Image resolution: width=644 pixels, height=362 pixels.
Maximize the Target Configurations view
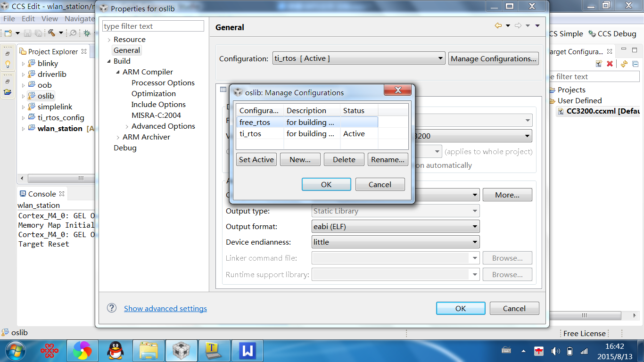(x=635, y=50)
